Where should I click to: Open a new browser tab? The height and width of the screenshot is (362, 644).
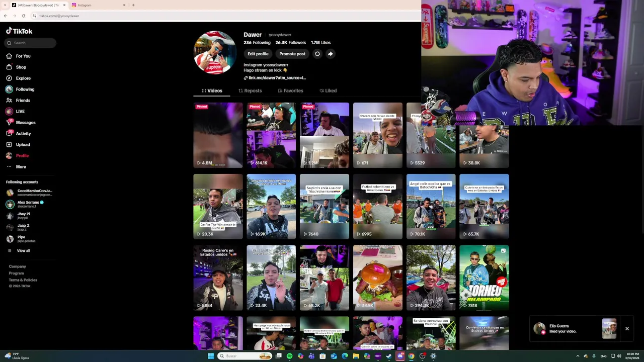(x=133, y=5)
